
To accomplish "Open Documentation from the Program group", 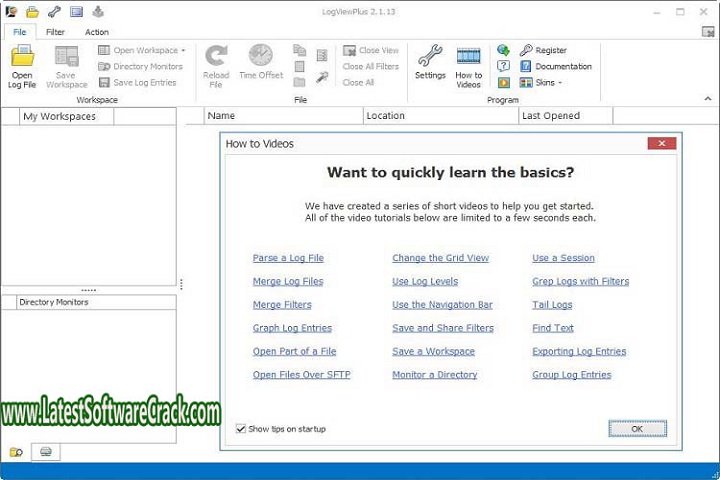I will click(563, 66).
